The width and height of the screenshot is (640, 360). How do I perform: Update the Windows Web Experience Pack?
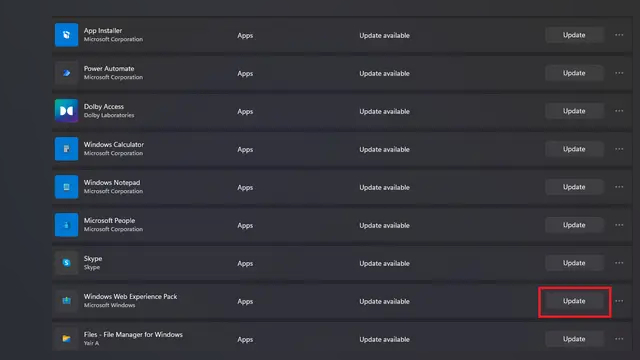coord(574,301)
